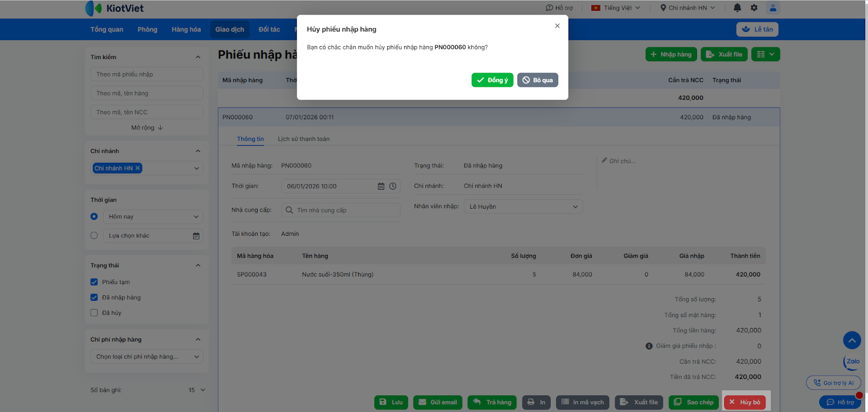The image size is (868, 412).
Task: Open Chi nhánh HN branch selector in header
Action: [688, 8]
